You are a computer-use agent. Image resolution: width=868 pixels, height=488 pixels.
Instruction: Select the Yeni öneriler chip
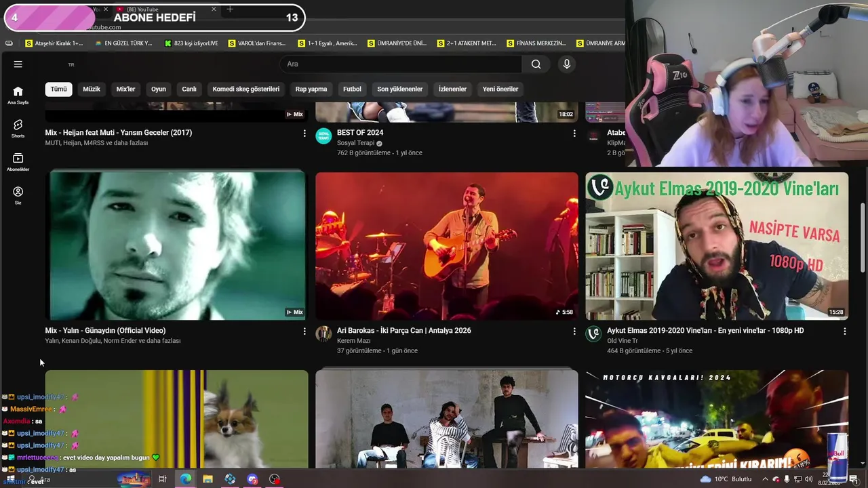click(500, 89)
